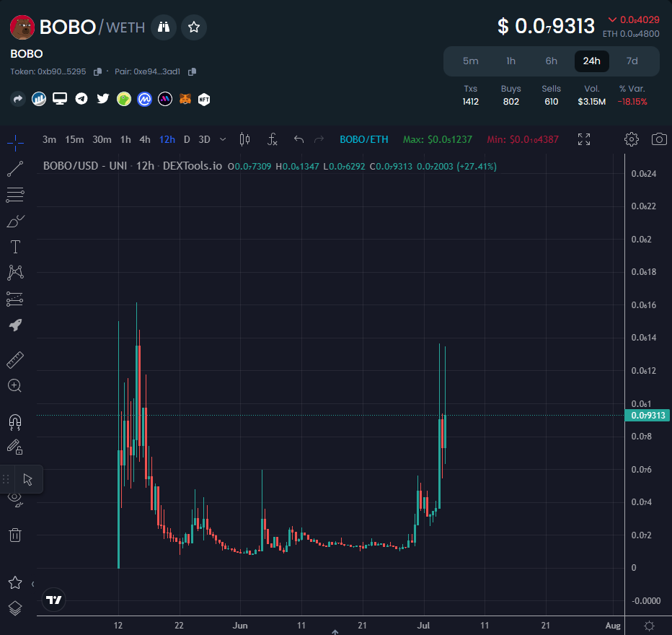Screen dimensions: 672x635
Task: Copy the pair address 0xe94...3ad1
Action: pyautogui.click(x=192, y=71)
